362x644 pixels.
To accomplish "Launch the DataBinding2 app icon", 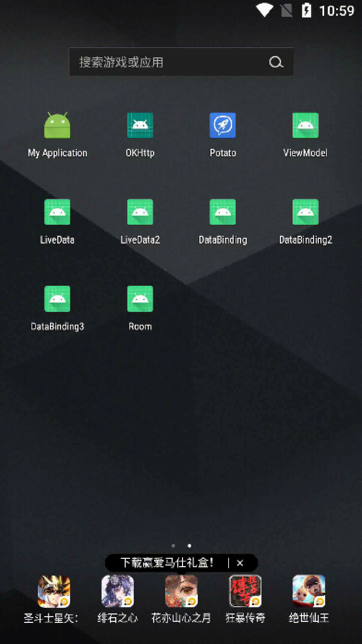I will (x=305, y=212).
